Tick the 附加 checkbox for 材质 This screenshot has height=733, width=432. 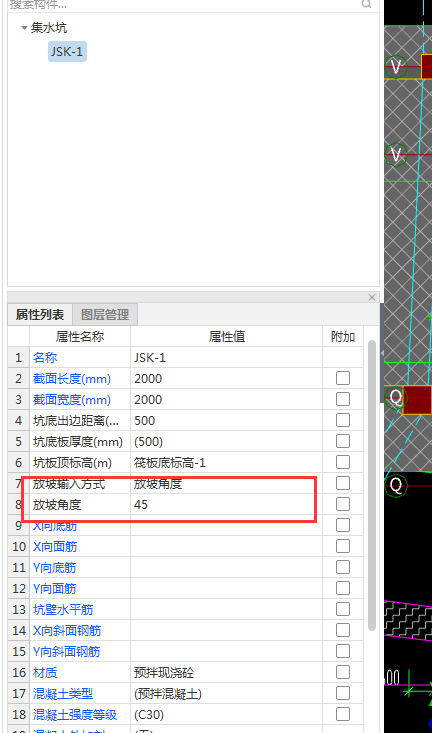point(343,673)
